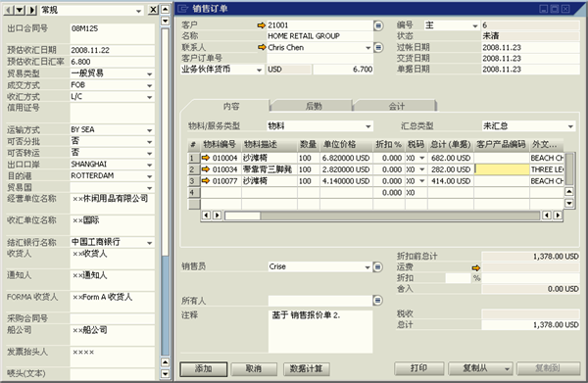588x383 pixels.
Task: Click the 注释 remarks text box
Action: tap(320, 331)
